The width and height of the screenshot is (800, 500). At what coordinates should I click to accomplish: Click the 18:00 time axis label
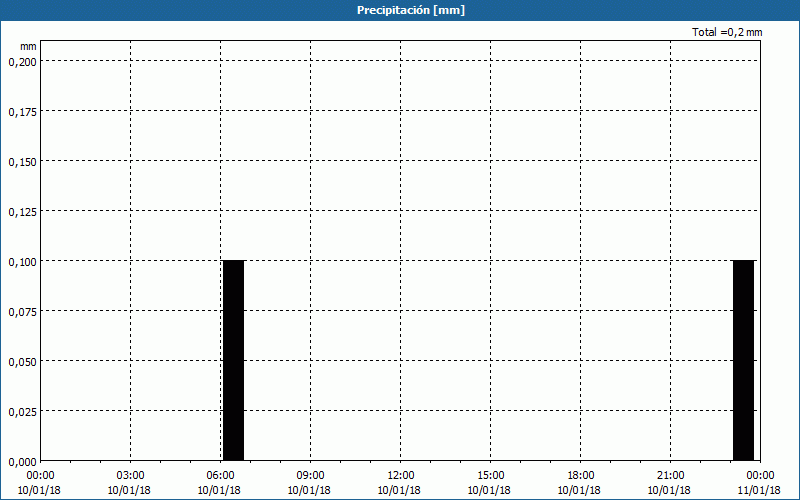[580, 475]
